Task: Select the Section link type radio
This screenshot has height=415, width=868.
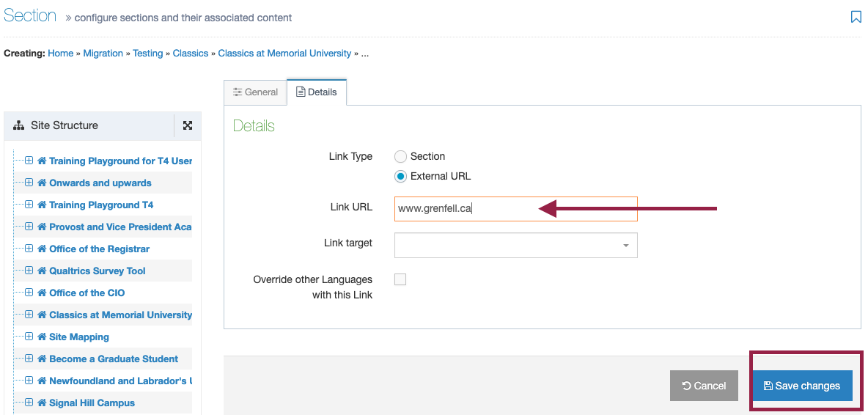Action: [x=401, y=157]
